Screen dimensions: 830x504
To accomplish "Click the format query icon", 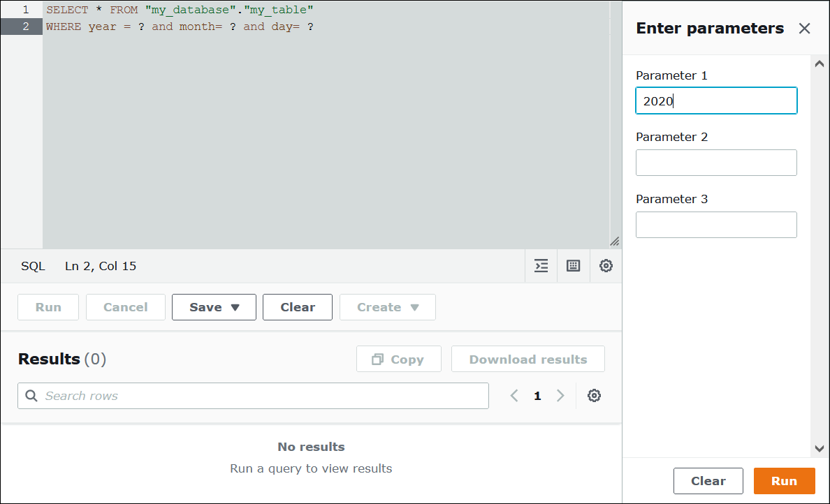I will point(540,266).
